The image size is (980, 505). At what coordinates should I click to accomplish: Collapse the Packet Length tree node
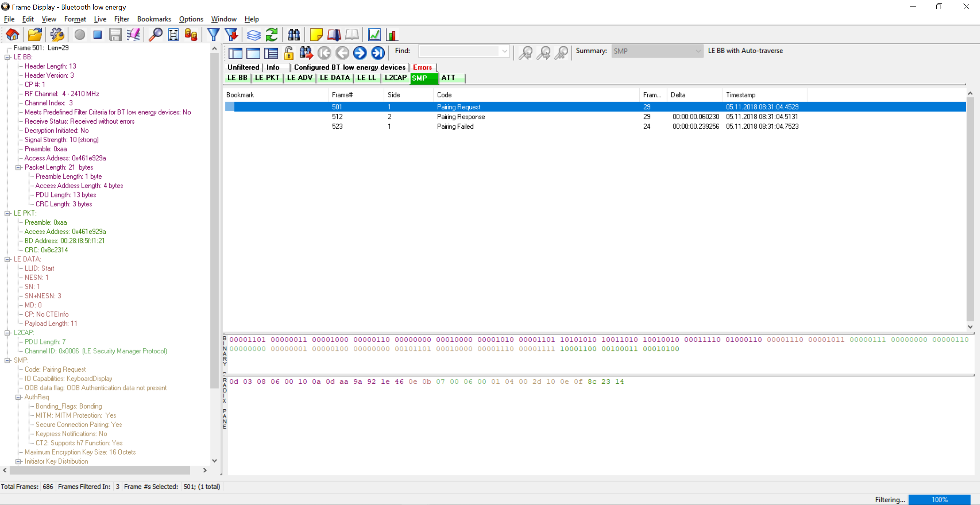18,167
